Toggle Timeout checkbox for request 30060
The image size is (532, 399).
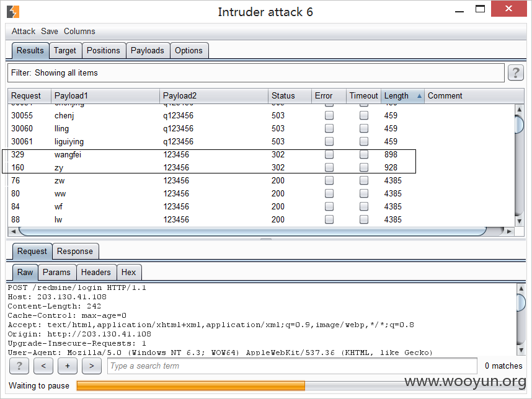[x=364, y=128]
